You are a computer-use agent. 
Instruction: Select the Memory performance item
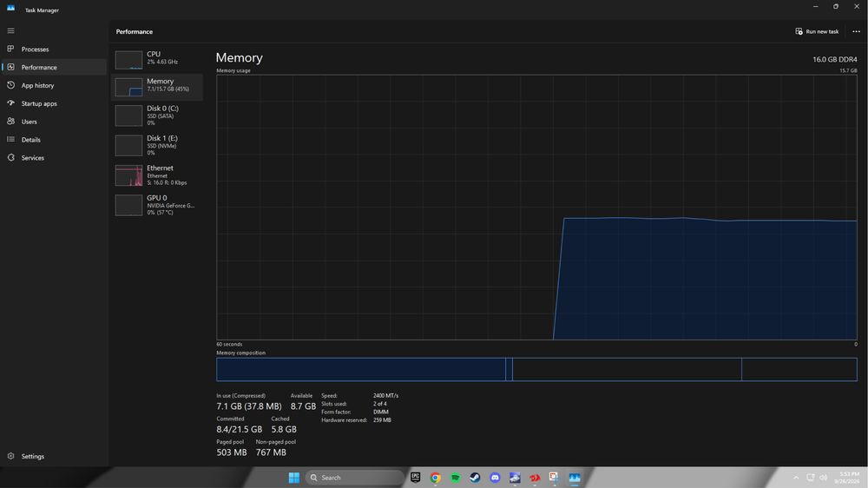click(x=157, y=87)
